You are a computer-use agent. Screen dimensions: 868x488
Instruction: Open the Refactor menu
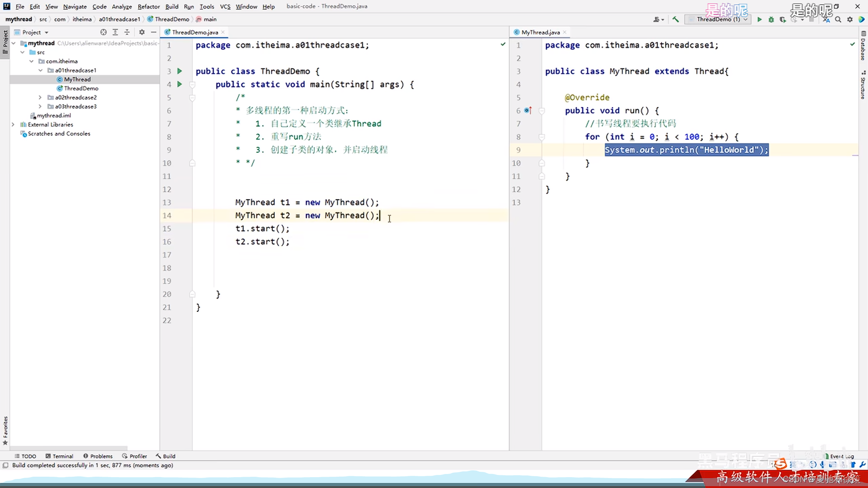[148, 6]
